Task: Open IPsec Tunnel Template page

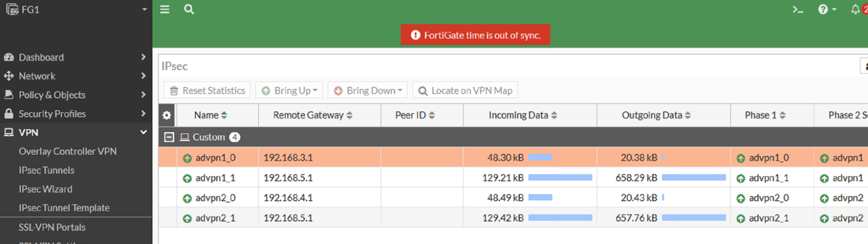Action: (64, 208)
